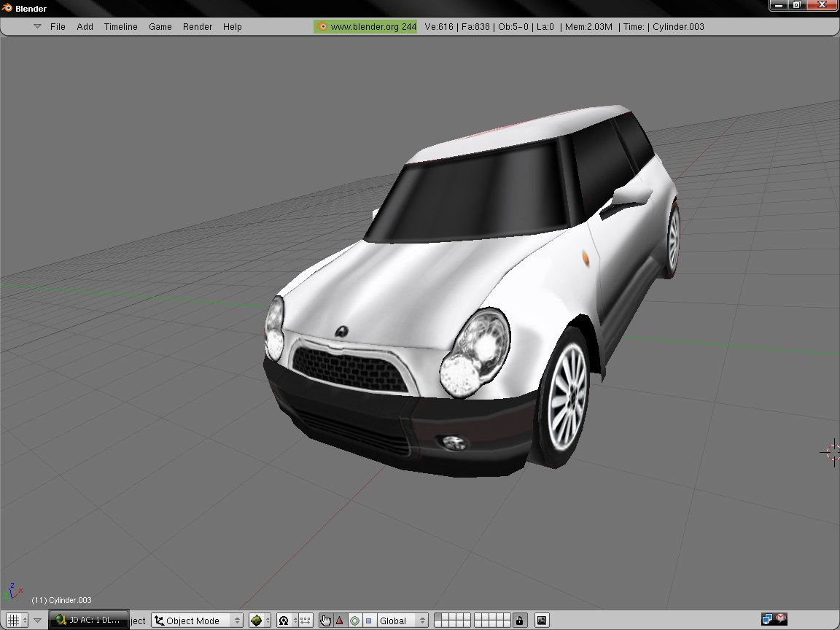840x630 pixels.
Task: Click the 3D transform manipulator hand icon
Action: 325,621
